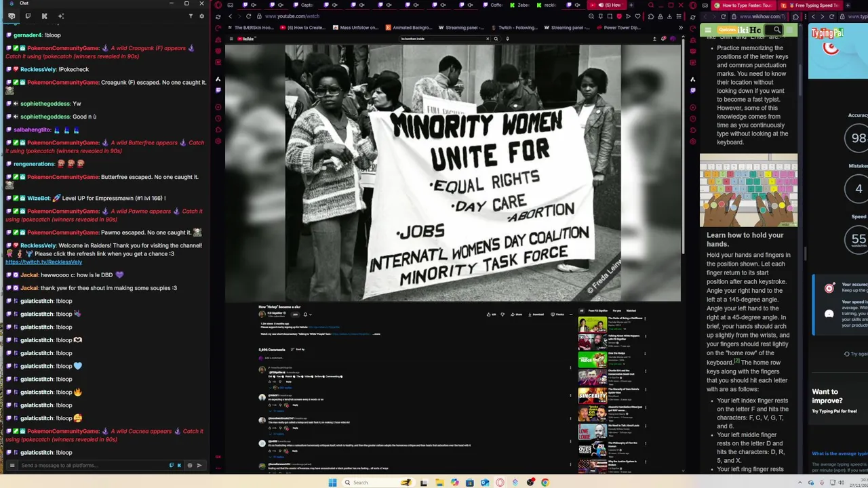Viewport: 868px width, 488px height.
Task: Open the Opera easy setup menu icon
Action: [679, 16]
